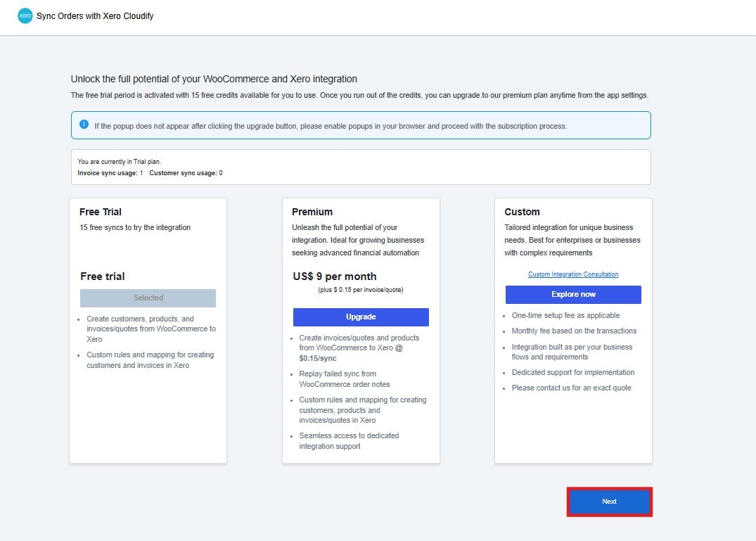The image size is (756, 541).
Task: Click the Replay failed sync feature bullet
Action: [x=345, y=379]
